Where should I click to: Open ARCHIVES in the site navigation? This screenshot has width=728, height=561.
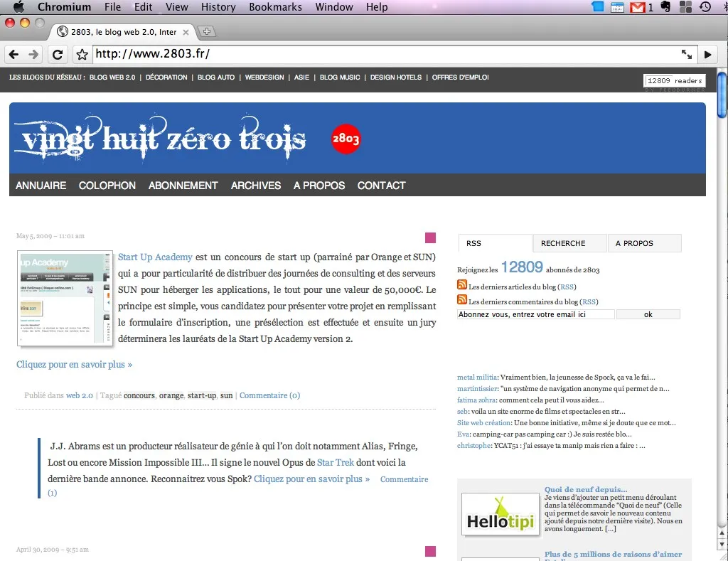[256, 186]
